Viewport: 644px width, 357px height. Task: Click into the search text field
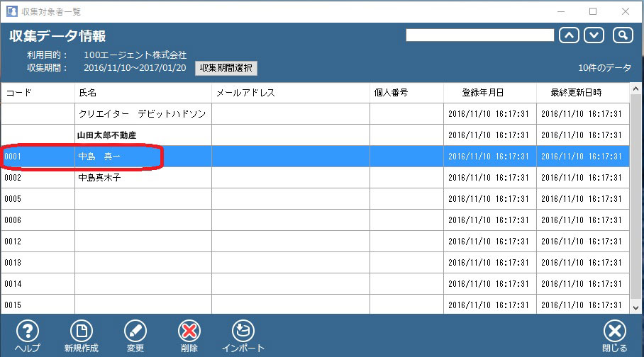click(479, 35)
